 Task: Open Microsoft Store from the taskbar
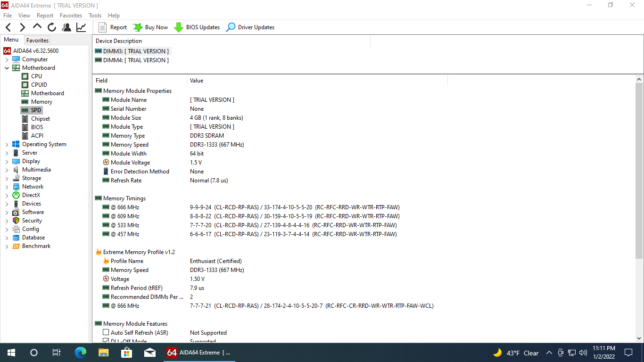[127, 353]
